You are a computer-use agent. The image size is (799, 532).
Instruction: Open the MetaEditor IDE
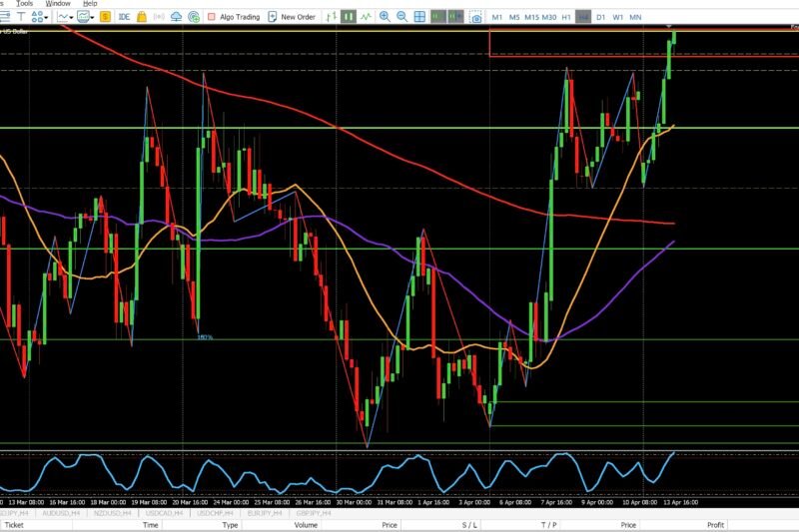[x=124, y=17]
